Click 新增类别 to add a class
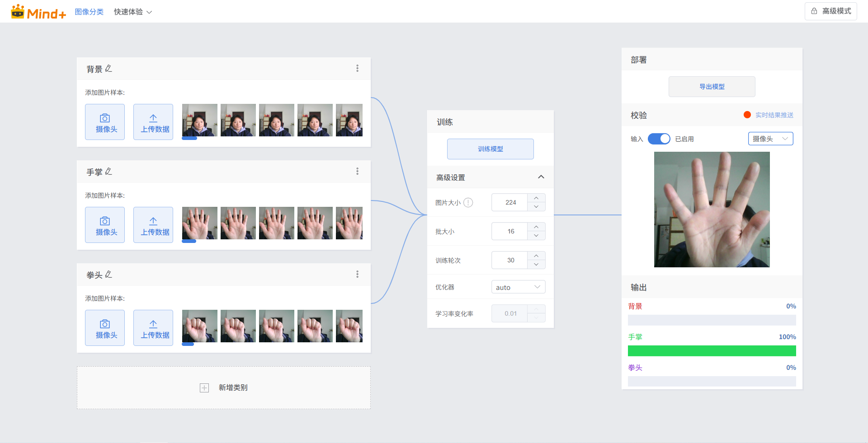Viewport: 868px width, 443px height. (224, 387)
